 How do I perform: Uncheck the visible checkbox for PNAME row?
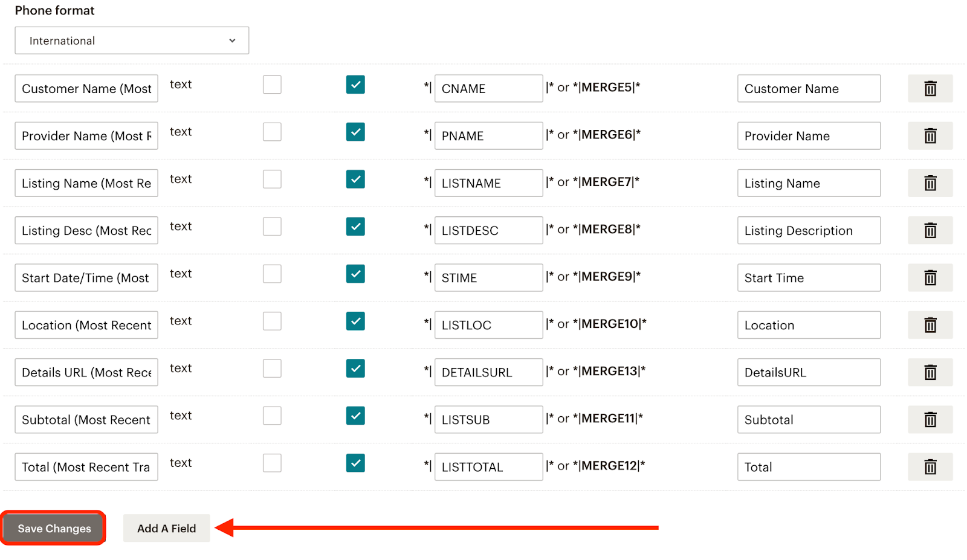[355, 132]
